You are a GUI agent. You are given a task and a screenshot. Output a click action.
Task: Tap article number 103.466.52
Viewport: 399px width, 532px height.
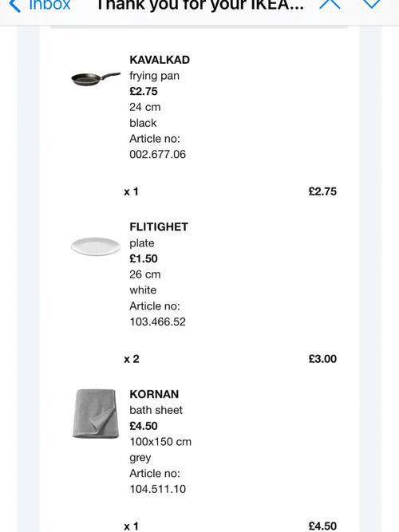click(x=157, y=321)
